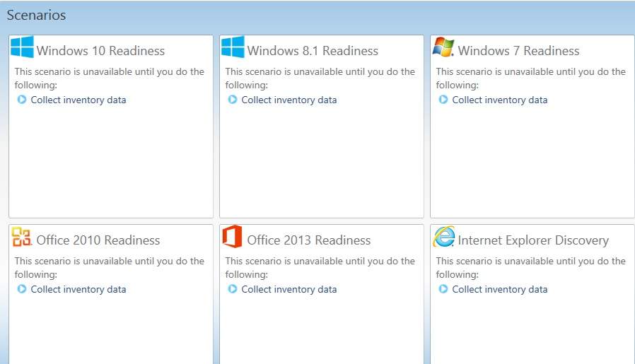
Task: Click the Internet Explorer logo icon
Action: click(x=443, y=237)
